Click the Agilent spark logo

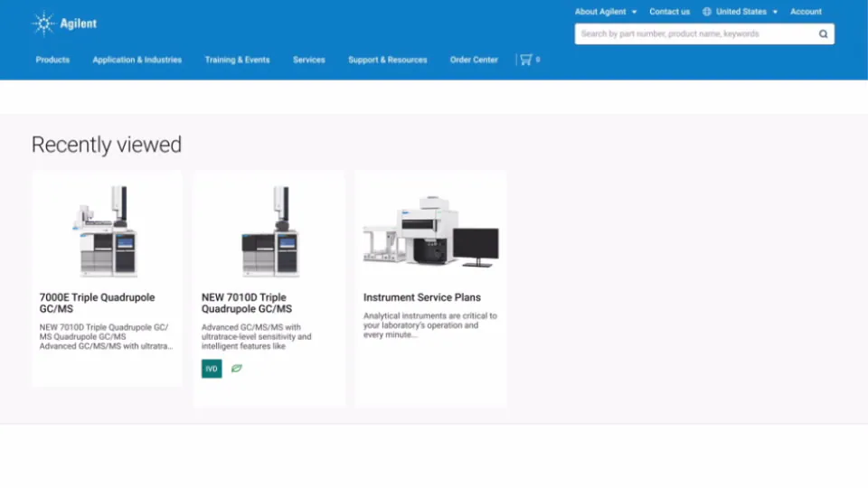[x=43, y=23]
